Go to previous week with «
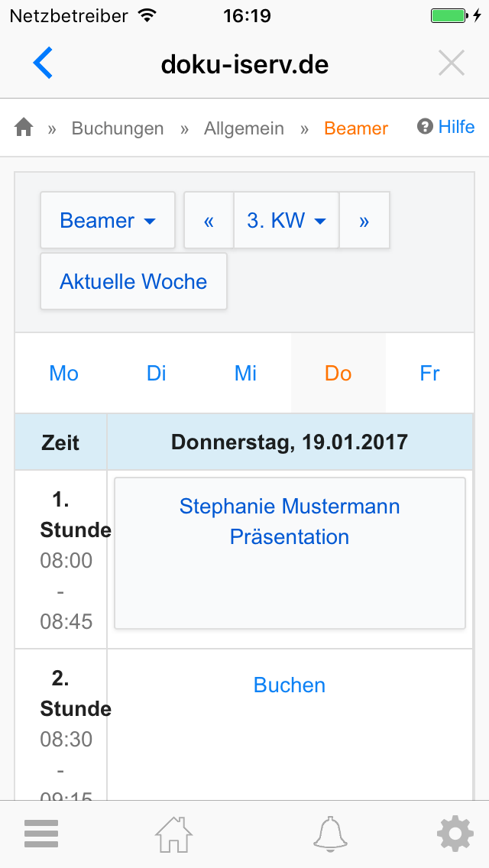This screenshot has height=868, width=489. [208, 220]
